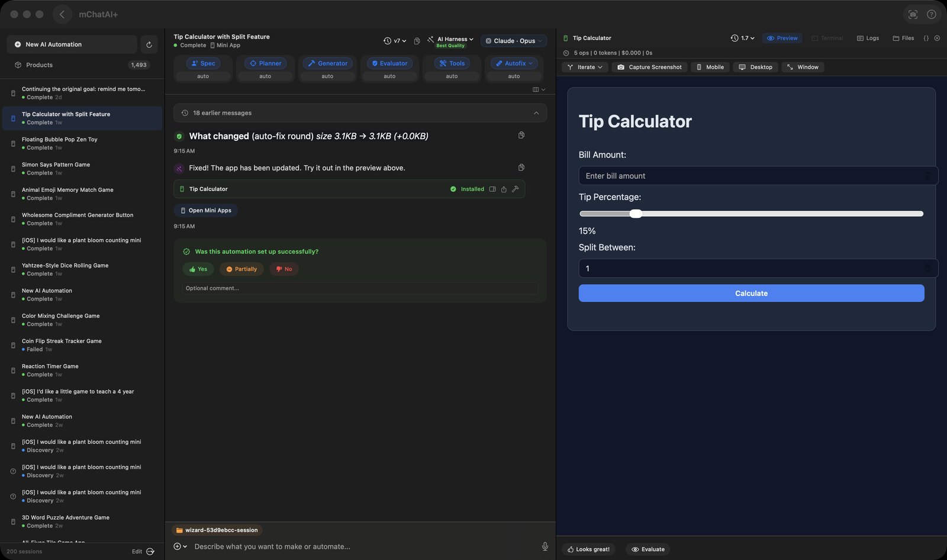Viewport: 947px width, 560px height.
Task: Expand the Iterate dropdown
Action: click(x=585, y=67)
